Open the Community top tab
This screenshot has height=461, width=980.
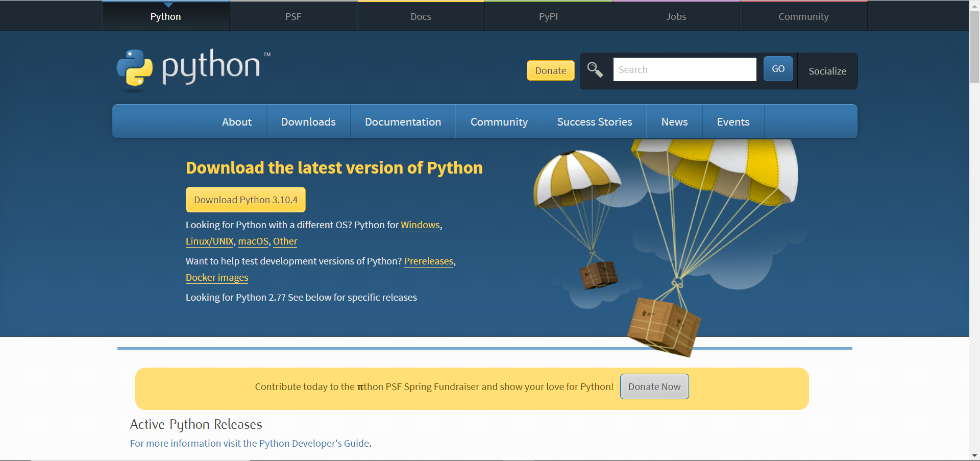tap(804, 16)
